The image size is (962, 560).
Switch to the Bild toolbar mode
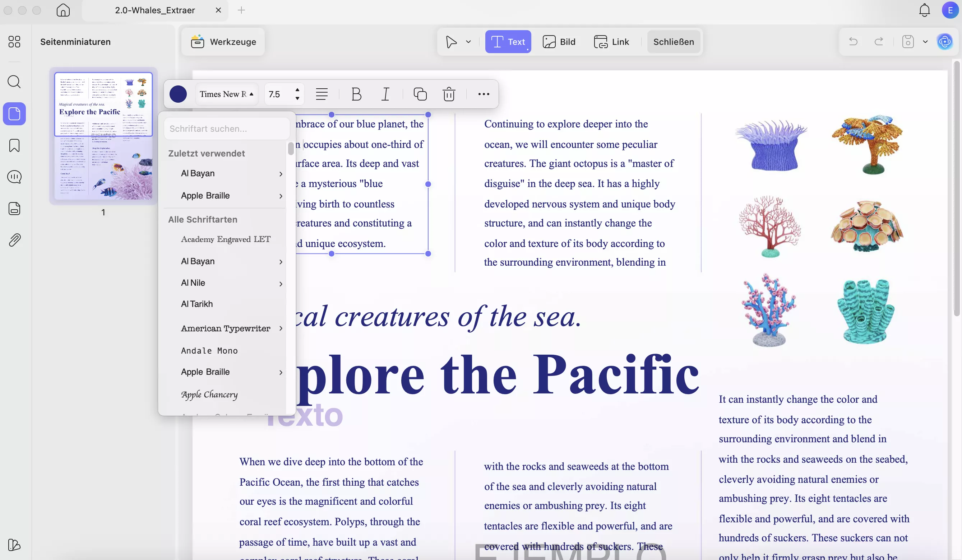click(559, 42)
